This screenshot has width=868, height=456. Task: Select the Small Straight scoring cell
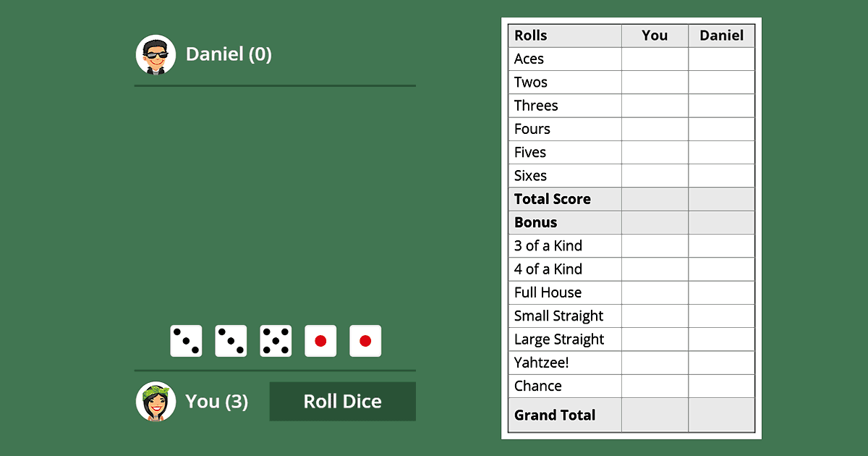655,316
